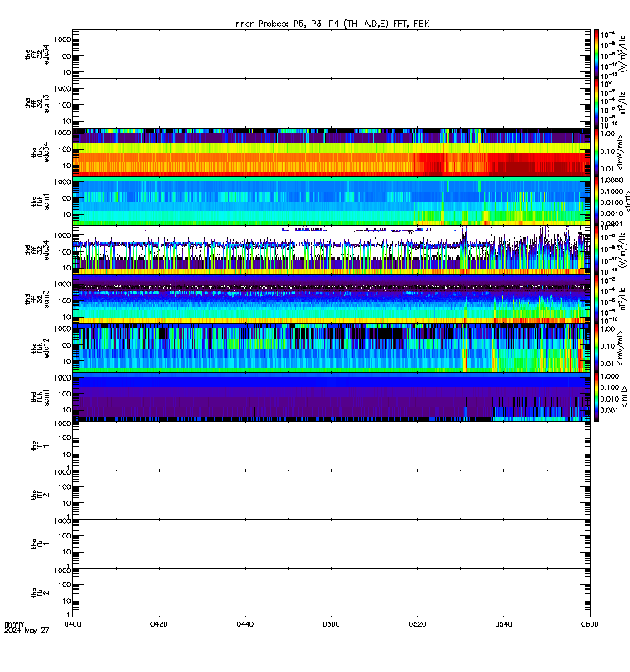
Task: Click the '0520' time axis label
Action: 417,624
